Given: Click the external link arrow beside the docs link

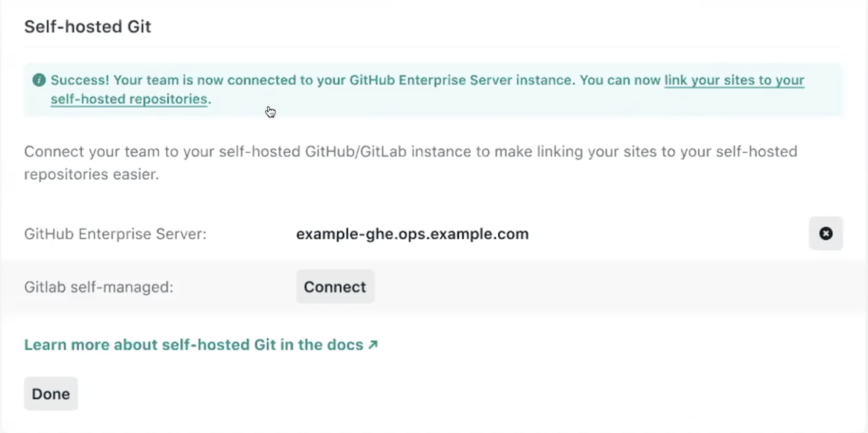Looking at the screenshot, I should point(372,344).
